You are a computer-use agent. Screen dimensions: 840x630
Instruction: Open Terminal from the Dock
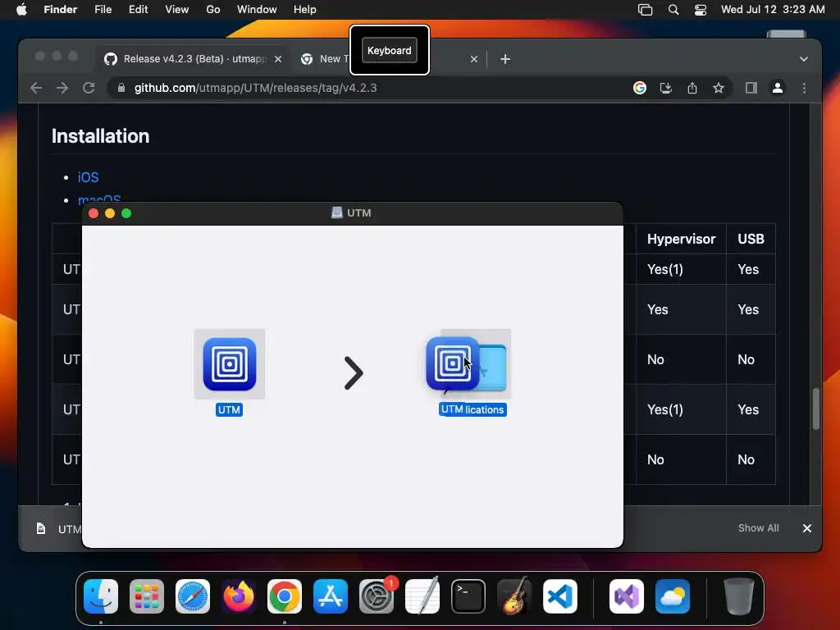click(x=468, y=596)
